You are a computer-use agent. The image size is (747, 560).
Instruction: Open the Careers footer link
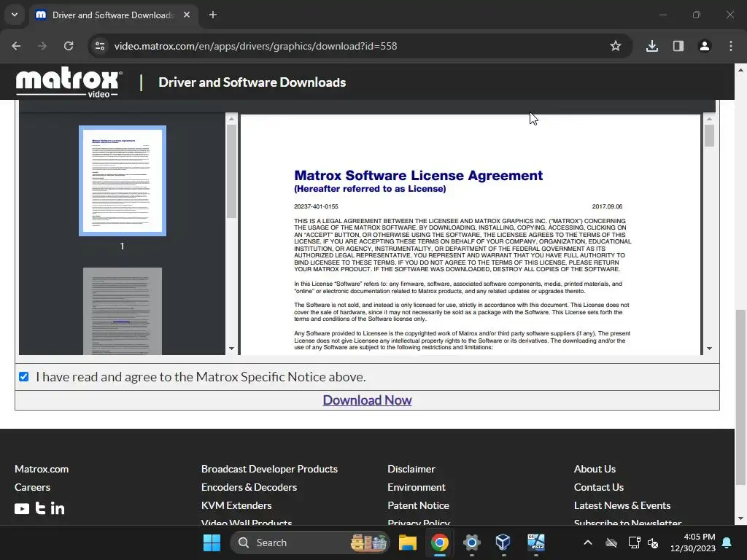point(32,487)
